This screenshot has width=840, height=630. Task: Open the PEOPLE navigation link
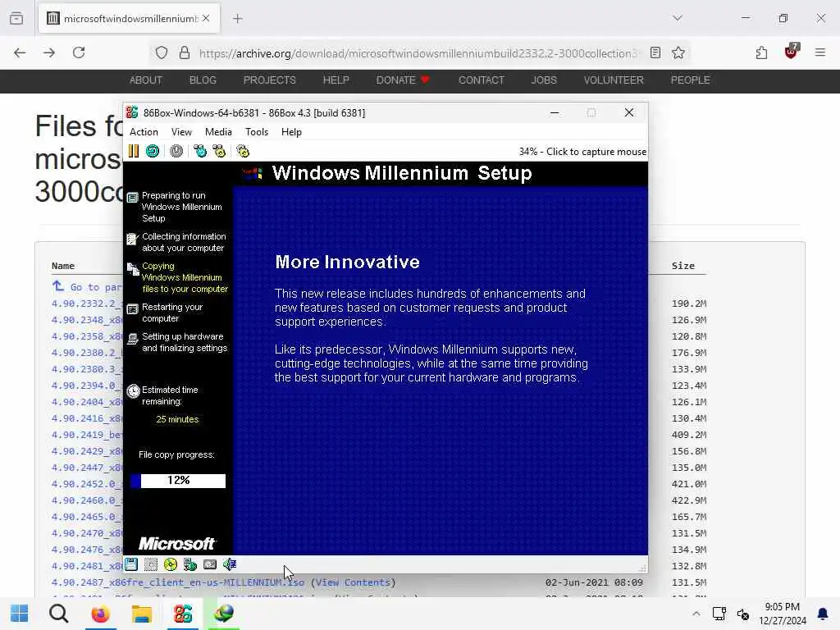tap(690, 80)
